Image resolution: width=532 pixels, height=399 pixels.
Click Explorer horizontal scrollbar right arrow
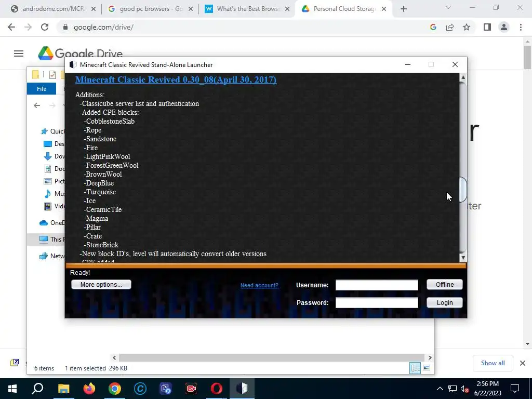pyautogui.click(x=430, y=357)
